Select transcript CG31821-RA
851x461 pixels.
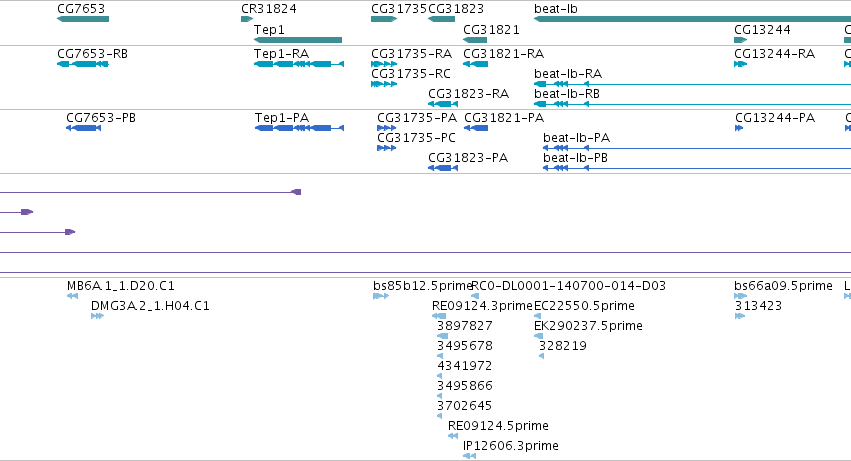pyautogui.click(x=504, y=54)
